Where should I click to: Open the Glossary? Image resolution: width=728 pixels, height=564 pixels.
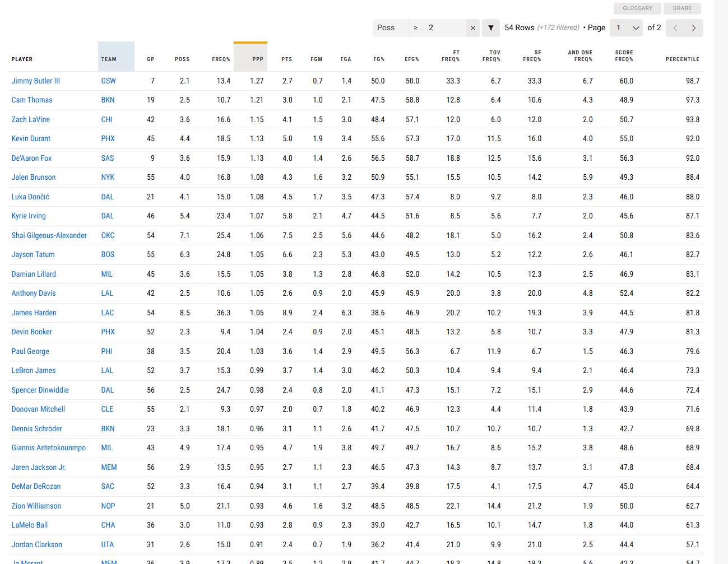(x=638, y=8)
